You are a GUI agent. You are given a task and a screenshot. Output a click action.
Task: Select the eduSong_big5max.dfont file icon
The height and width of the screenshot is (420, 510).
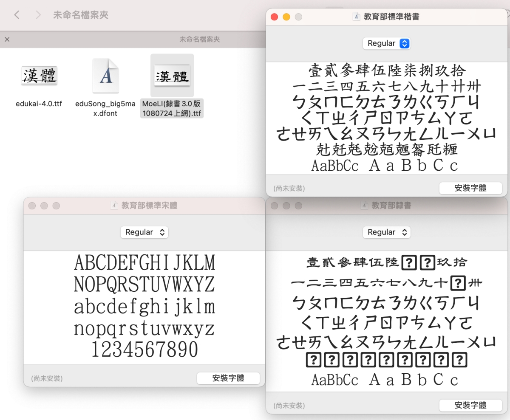[x=105, y=76]
